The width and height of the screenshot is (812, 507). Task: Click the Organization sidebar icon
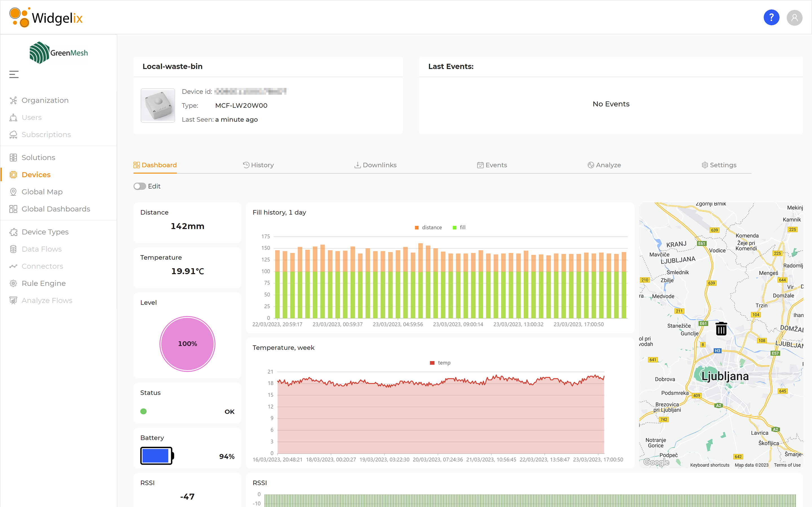13,100
